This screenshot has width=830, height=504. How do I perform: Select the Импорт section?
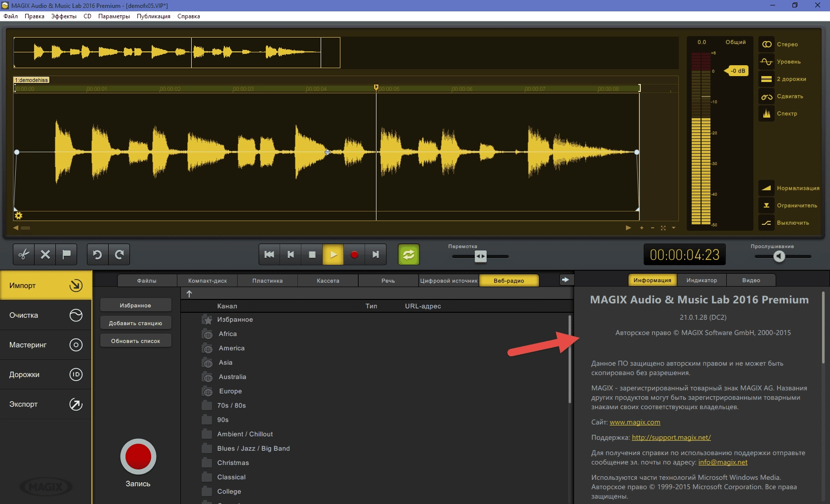[46, 286]
